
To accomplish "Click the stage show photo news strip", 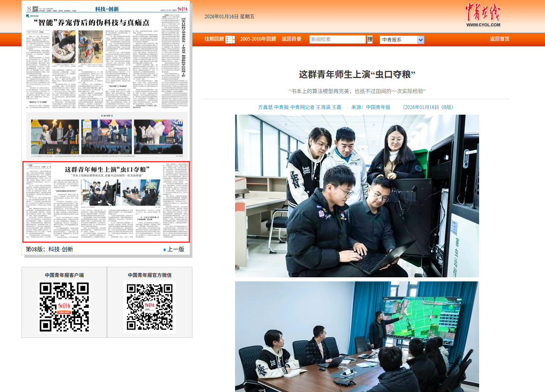I will point(107,137).
